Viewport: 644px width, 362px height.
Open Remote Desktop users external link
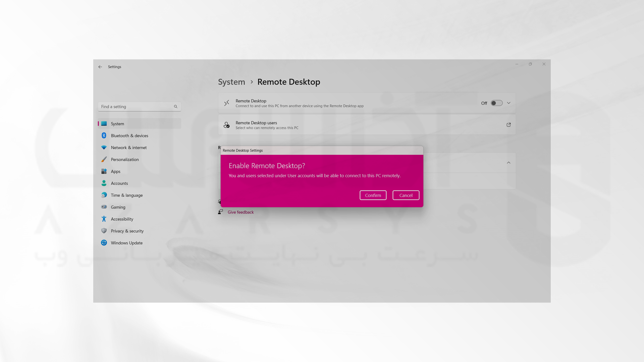508,125
